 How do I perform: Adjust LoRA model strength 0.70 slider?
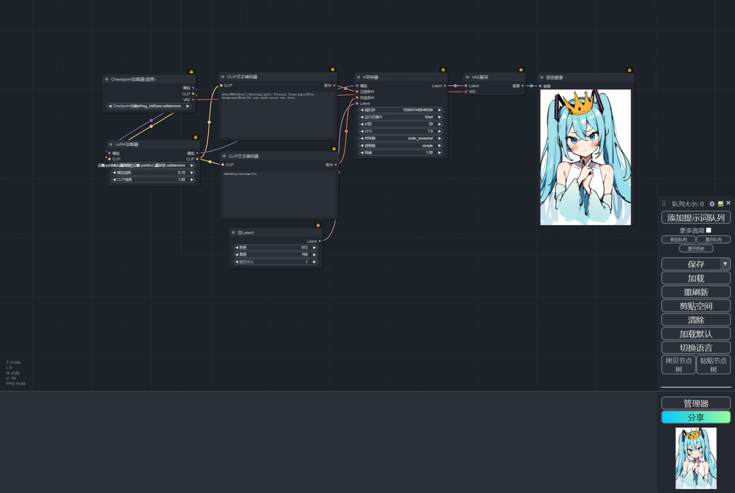153,172
